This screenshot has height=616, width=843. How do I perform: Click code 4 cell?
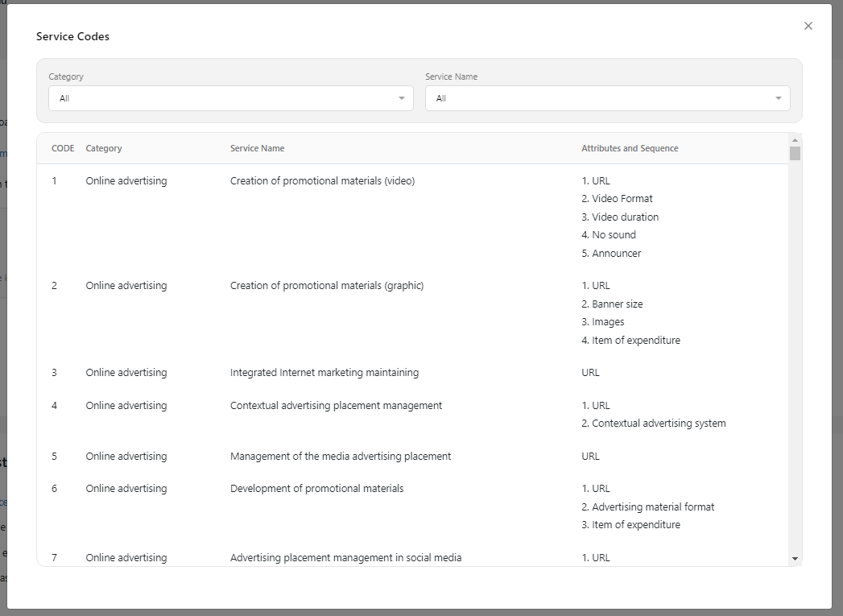pos(54,405)
